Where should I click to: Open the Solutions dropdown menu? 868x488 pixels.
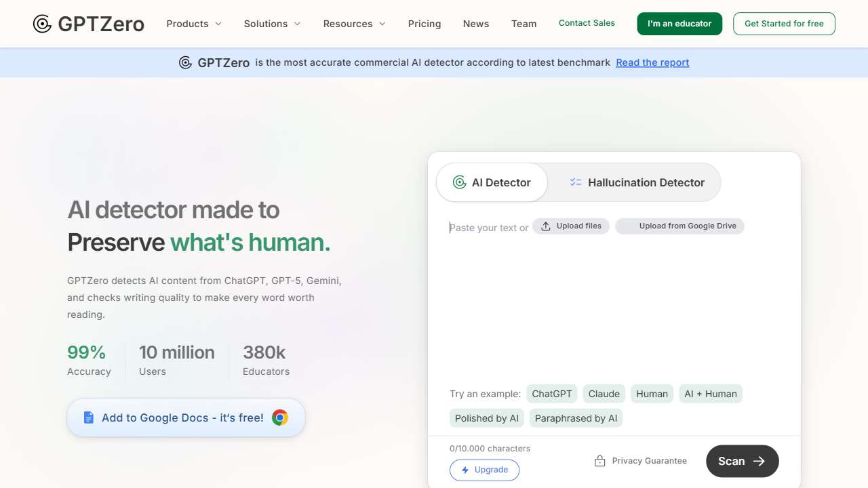tap(271, 24)
